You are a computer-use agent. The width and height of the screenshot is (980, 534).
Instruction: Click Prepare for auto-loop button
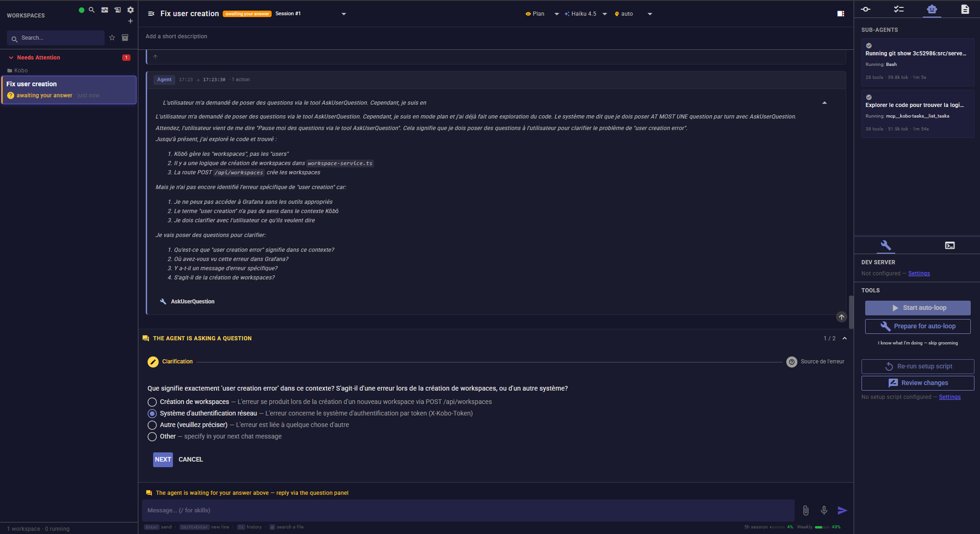[918, 326]
